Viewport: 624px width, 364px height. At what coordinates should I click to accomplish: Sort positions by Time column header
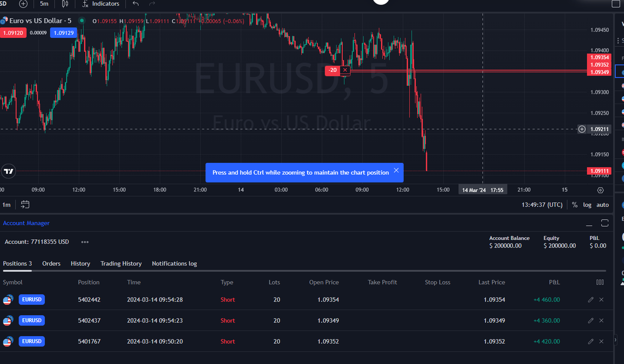click(x=134, y=282)
